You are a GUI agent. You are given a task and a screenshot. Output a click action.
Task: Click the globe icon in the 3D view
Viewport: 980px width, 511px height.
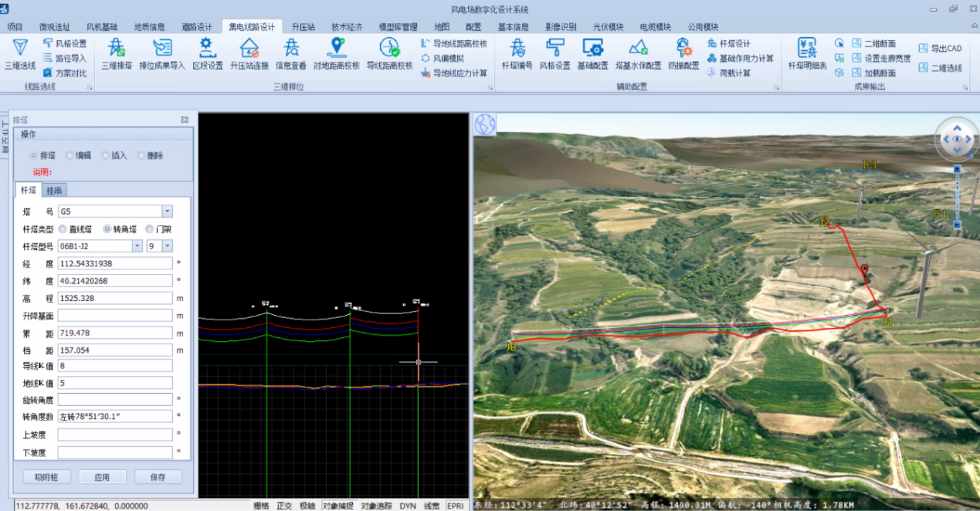(x=485, y=124)
